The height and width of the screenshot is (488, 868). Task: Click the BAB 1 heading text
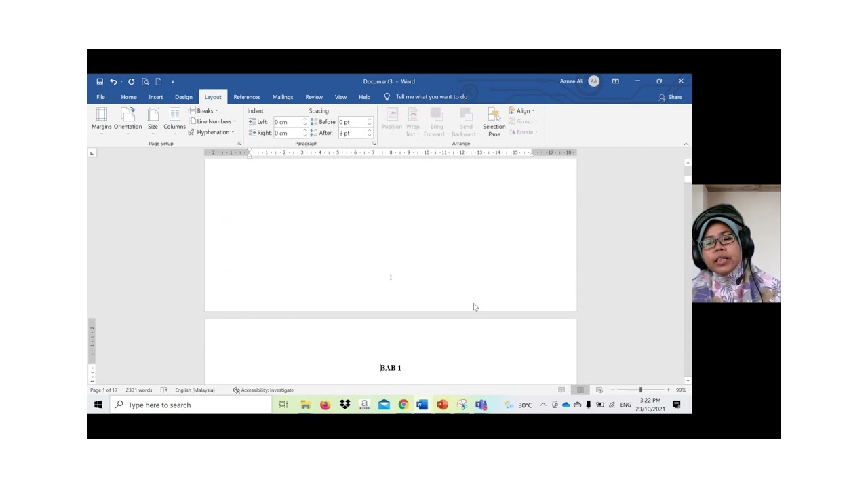391,368
